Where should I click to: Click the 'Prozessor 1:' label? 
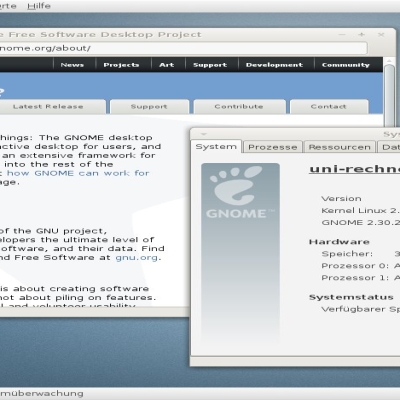(x=355, y=278)
